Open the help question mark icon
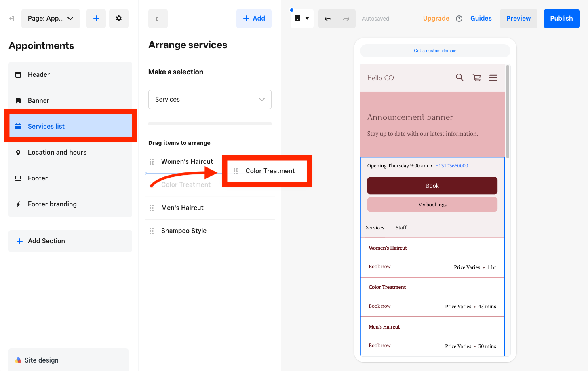 click(459, 19)
